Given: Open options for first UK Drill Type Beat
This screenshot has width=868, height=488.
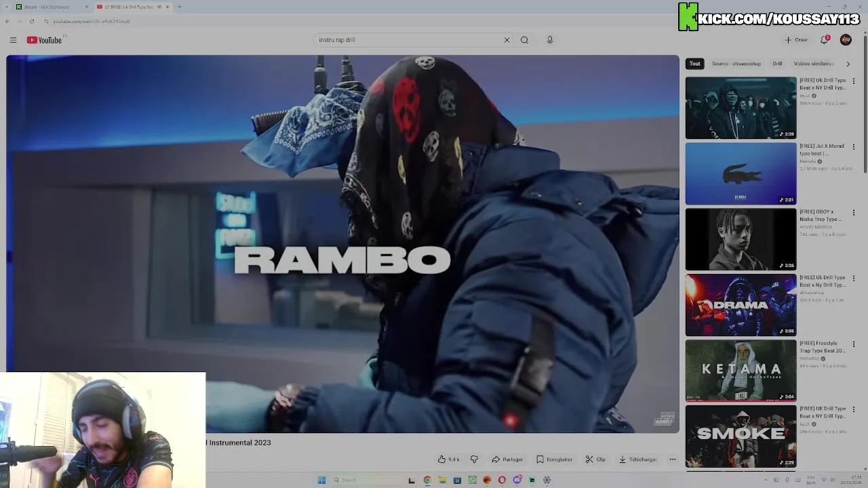Looking at the screenshot, I should click(x=854, y=81).
